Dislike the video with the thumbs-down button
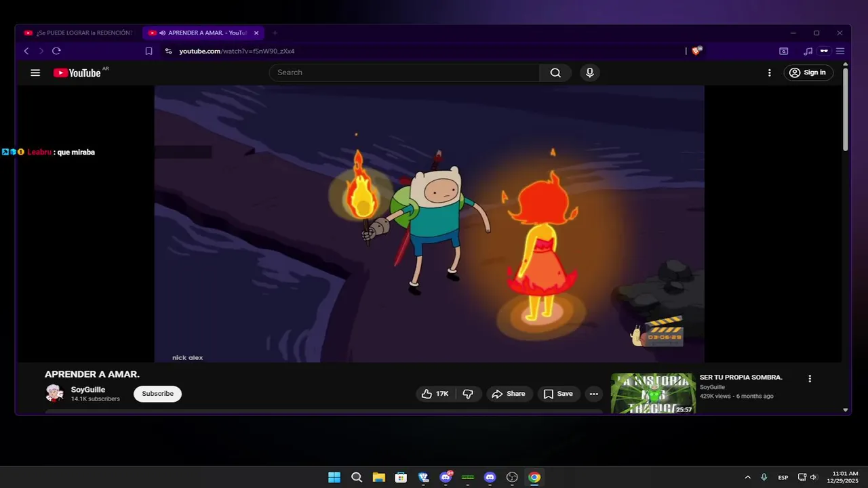Image resolution: width=868 pixels, height=488 pixels. pyautogui.click(x=468, y=394)
